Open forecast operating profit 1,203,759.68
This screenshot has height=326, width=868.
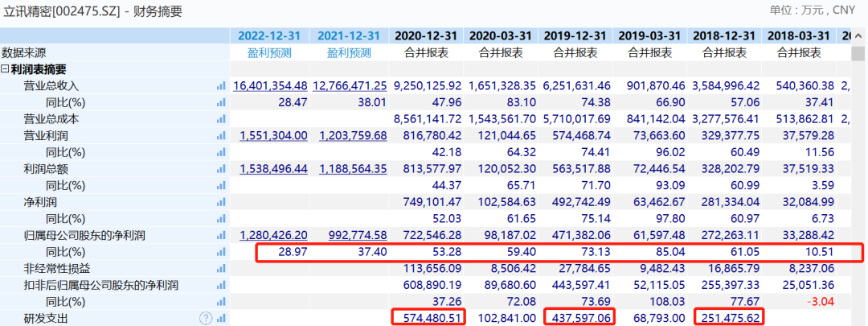353,136
